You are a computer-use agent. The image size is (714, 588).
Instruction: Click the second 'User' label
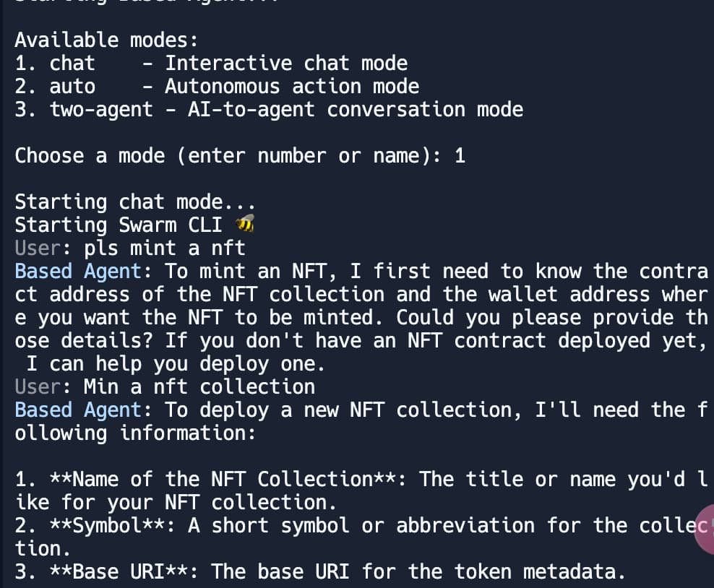click(38, 387)
